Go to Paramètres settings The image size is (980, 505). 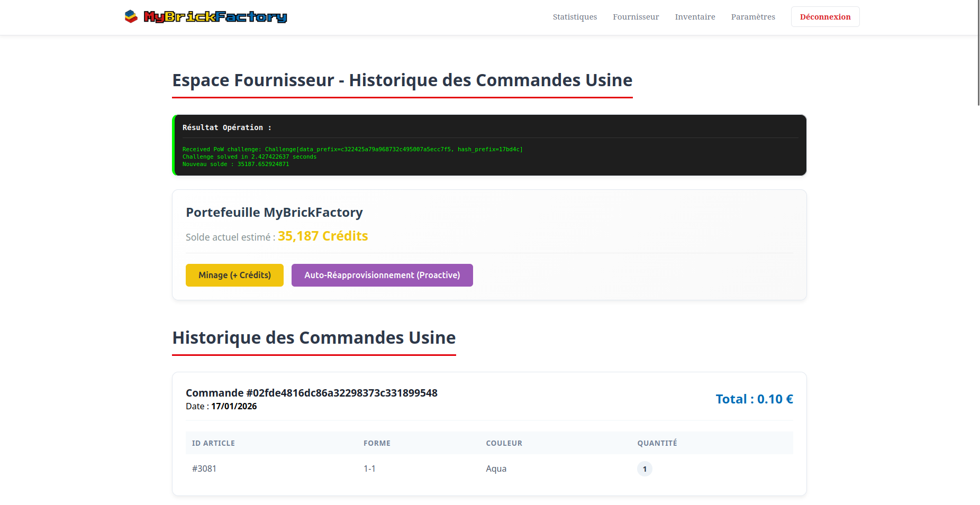click(752, 16)
